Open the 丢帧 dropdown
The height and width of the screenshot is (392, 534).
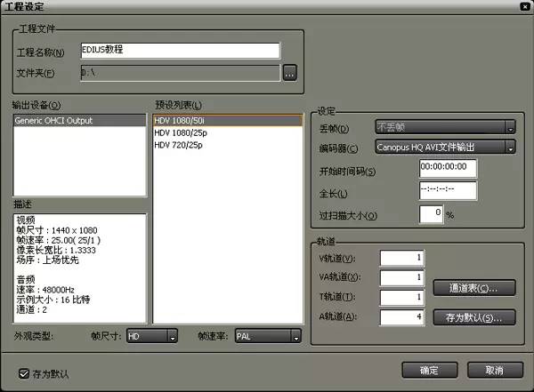(444, 127)
